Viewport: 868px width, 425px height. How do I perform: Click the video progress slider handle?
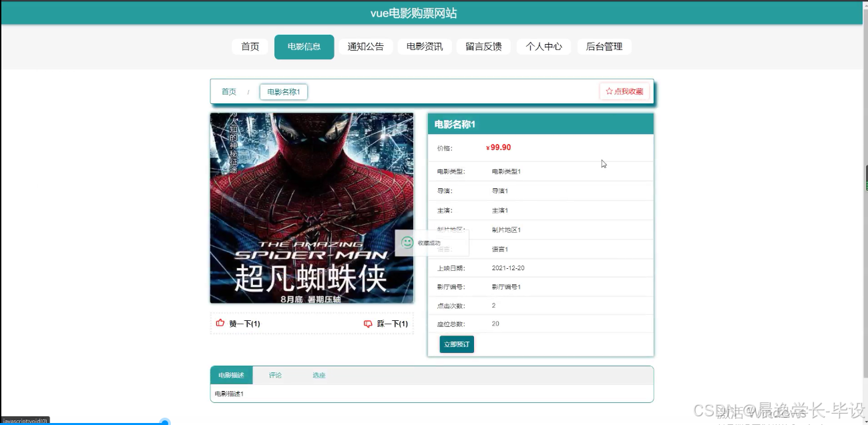tap(165, 422)
